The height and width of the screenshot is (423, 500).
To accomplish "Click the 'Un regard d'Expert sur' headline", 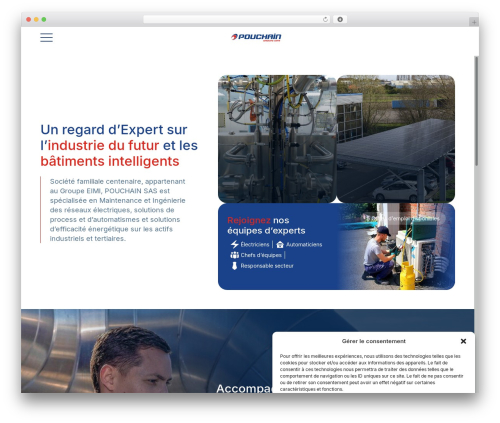I will click(x=114, y=129).
